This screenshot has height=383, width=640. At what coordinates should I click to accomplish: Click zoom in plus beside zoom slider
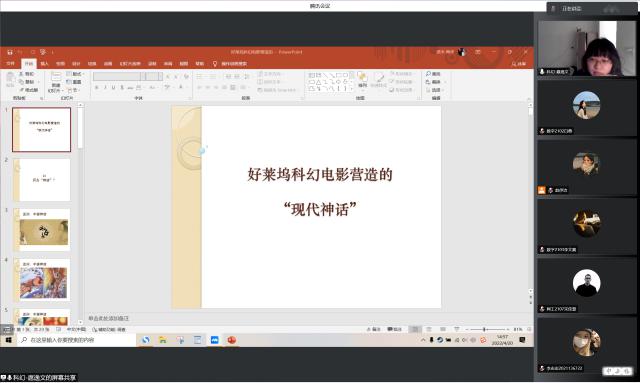tap(509, 329)
